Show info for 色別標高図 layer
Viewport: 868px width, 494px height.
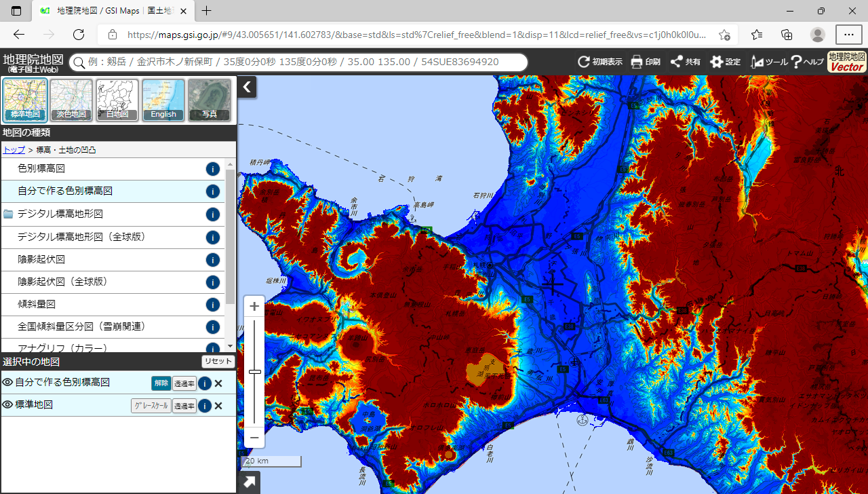point(212,169)
